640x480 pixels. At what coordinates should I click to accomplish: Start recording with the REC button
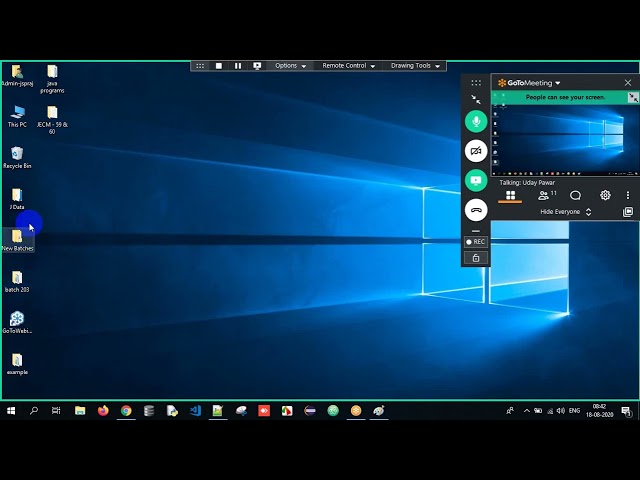pos(476,242)
